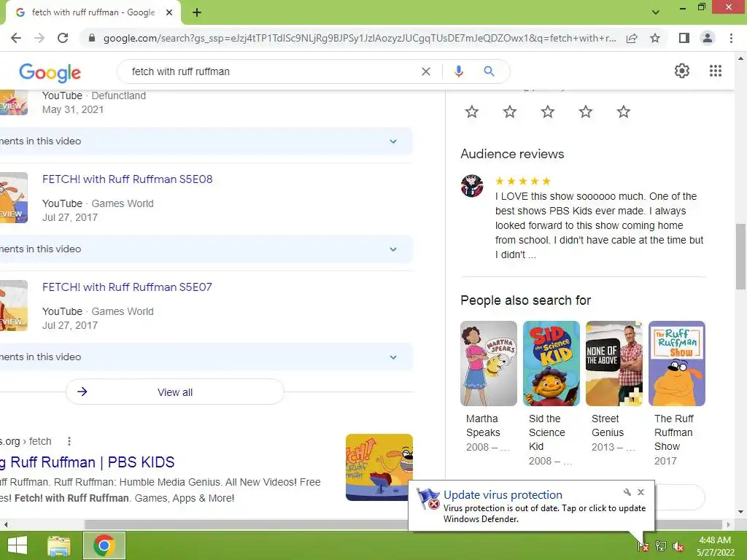Click the page's scroll-left arrow
This screenshot has height=560, width=747.
tap(5, 524)
